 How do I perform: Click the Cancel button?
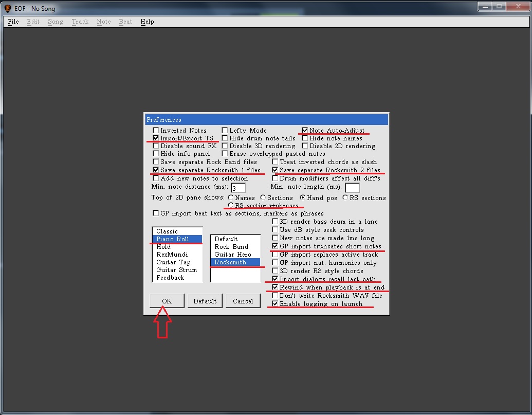click(x=243, y=301)
